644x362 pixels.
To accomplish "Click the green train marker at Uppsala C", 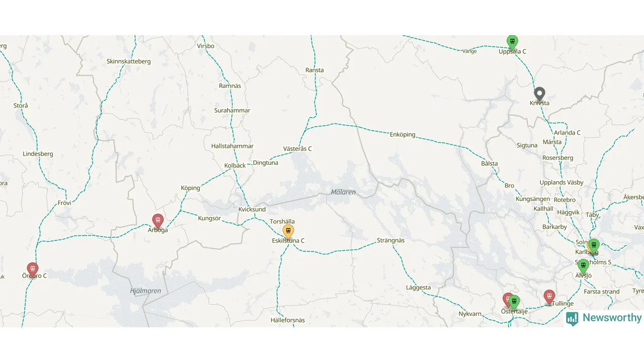I will (512, 42).
